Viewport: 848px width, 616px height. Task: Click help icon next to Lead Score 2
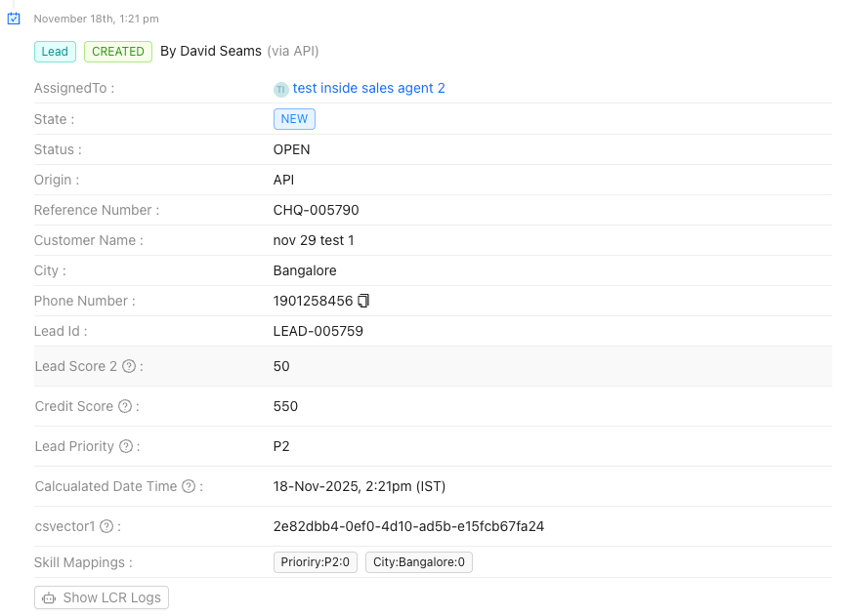[x=128, y=366]
